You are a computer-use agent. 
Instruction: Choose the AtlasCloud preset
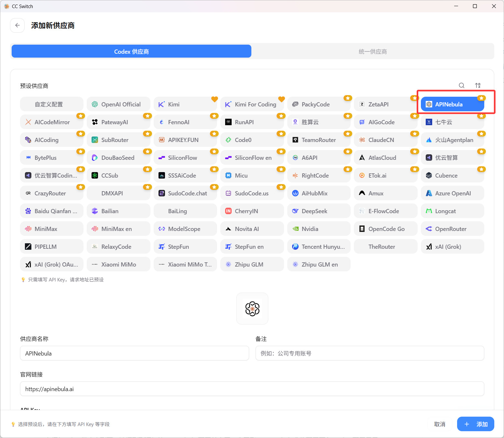pos(386,158)
